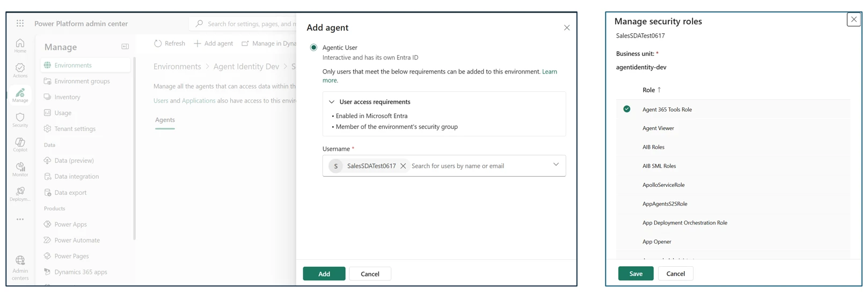Open Environments in Manage menu
This screenshot has height=292, width=868.
coord(85,65)
